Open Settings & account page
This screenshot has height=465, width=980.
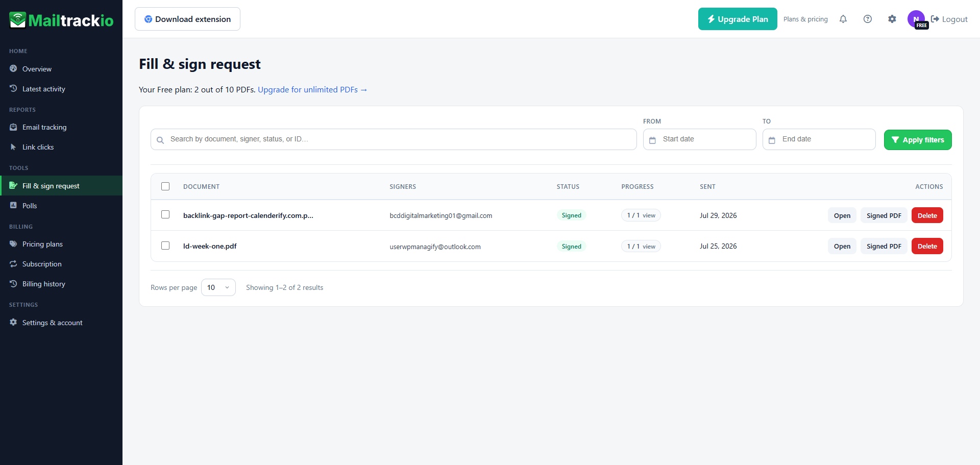pos(61,323)
